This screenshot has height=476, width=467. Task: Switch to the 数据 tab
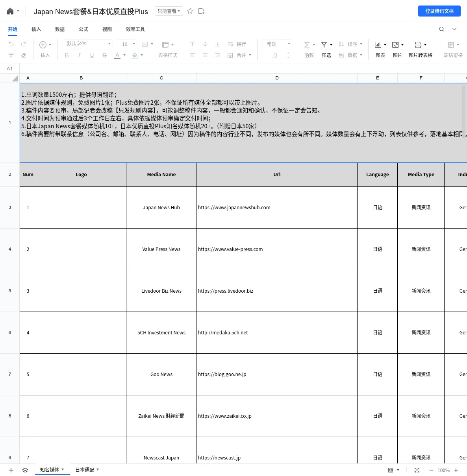point(60,29)
